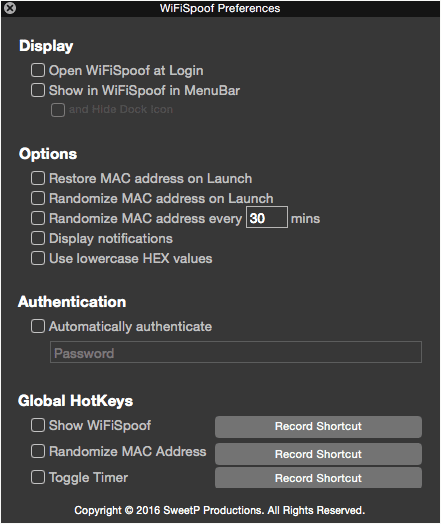Viewport: 441px width, 524px height.
Task: Enable Automatically authenticate option
Action: 38,326
